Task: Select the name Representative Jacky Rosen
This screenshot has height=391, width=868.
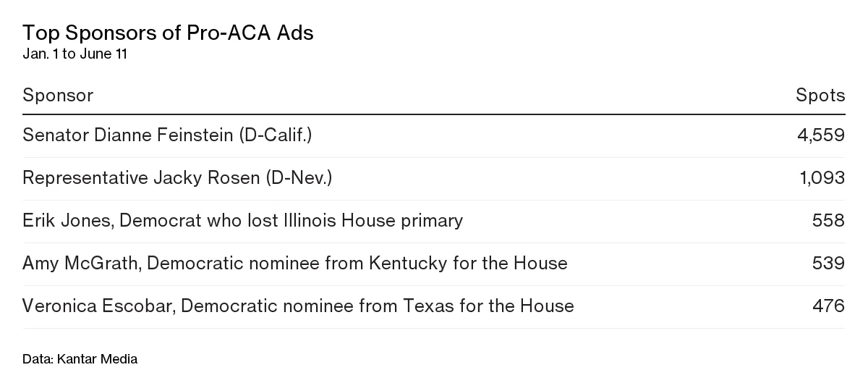Action: 141,178
